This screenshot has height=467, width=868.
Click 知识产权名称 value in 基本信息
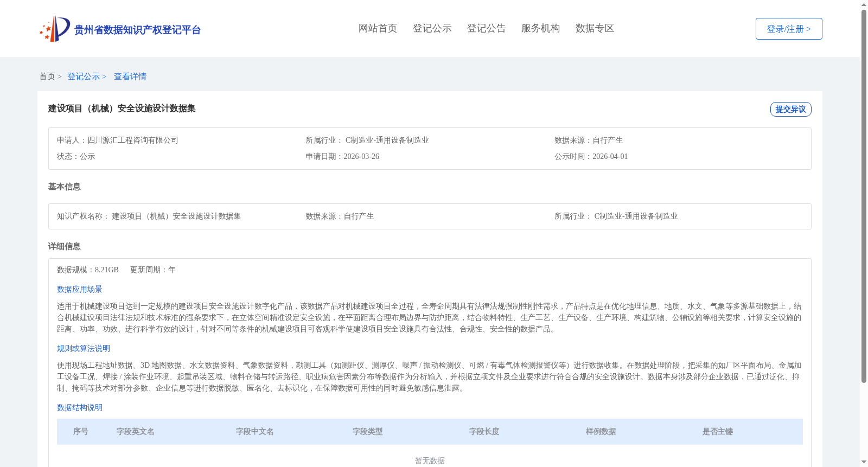176,216
